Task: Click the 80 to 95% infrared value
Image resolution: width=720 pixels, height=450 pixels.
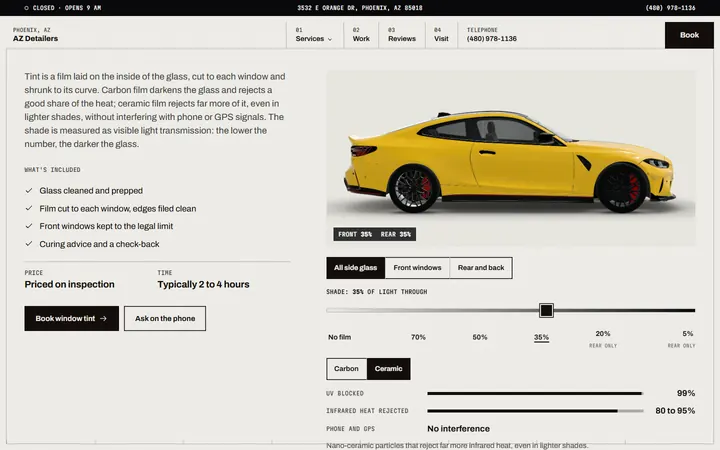Action: [x=675, y=411]
